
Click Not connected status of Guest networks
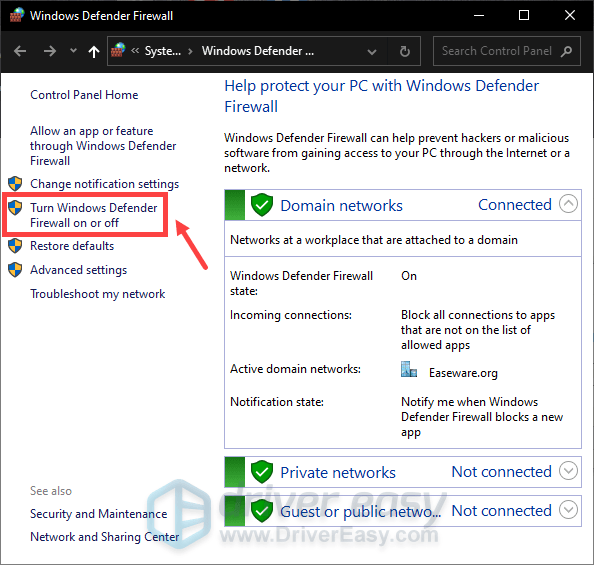click(502, 511)
